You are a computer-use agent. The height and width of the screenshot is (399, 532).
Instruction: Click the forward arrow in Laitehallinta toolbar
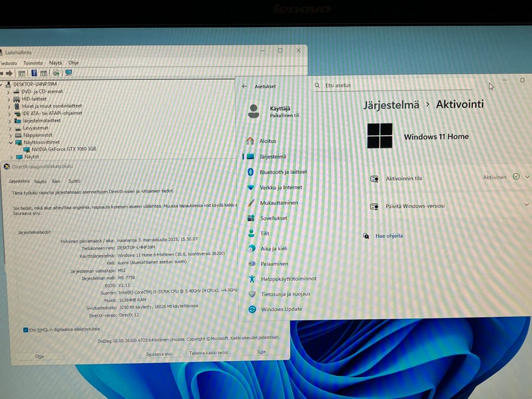pos(9,73)
